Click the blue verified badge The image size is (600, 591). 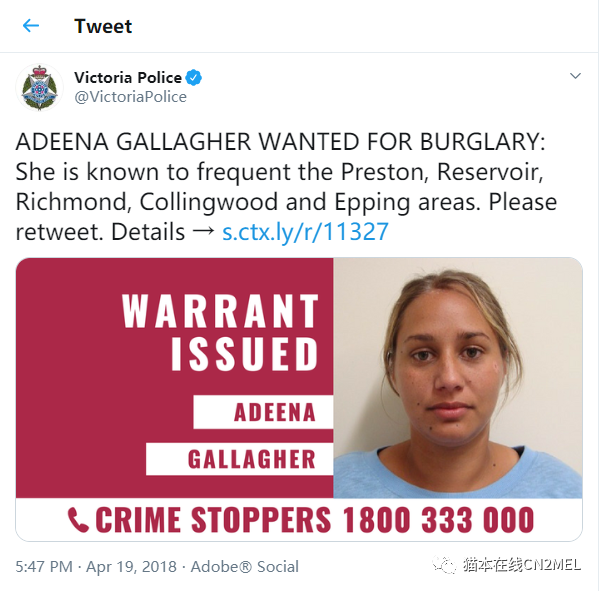pyautogui.click(x=194, y=78)
